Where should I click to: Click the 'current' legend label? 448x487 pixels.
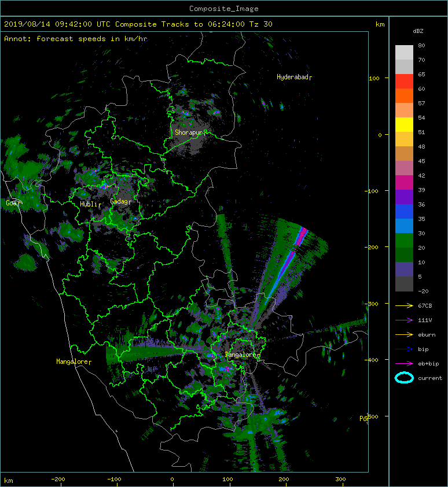click(430, 378)
